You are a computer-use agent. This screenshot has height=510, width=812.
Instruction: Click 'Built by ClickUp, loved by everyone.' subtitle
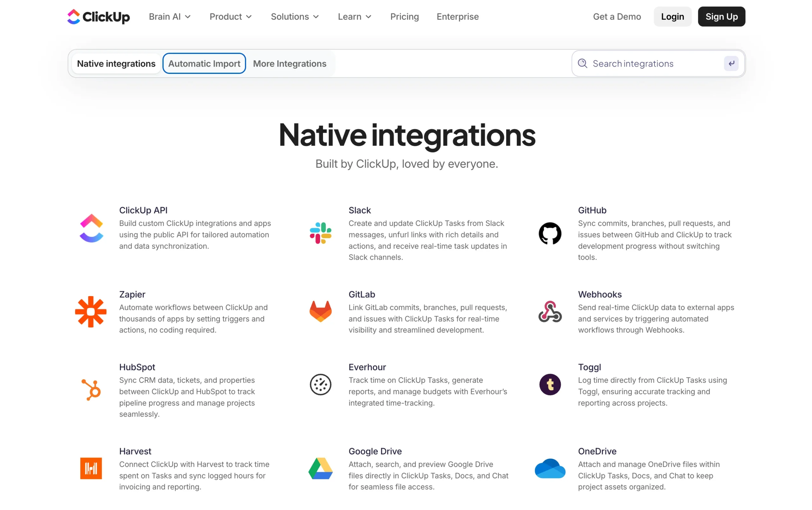tap(406, 164)
